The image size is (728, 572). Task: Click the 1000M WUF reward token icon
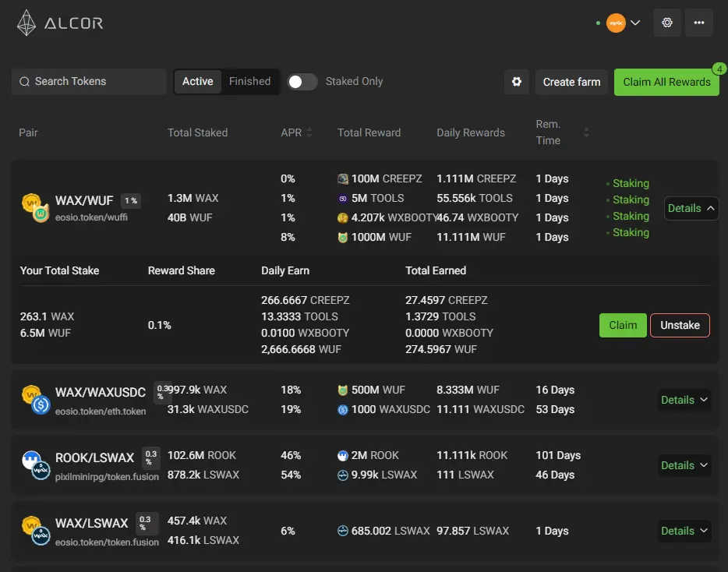pyautogui.click(x=343, y=237)
